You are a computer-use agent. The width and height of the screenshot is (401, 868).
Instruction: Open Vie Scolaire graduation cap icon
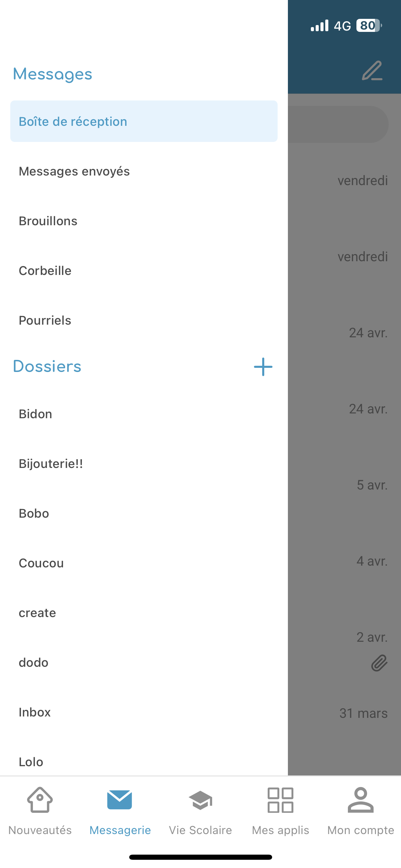(x=200, y=800)
